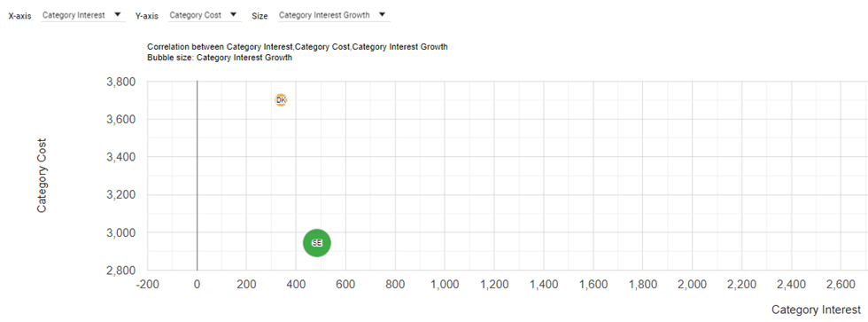Click the Size label in the top controls
The width and height of the screenshot is (868, 322).
coord(260,16)
